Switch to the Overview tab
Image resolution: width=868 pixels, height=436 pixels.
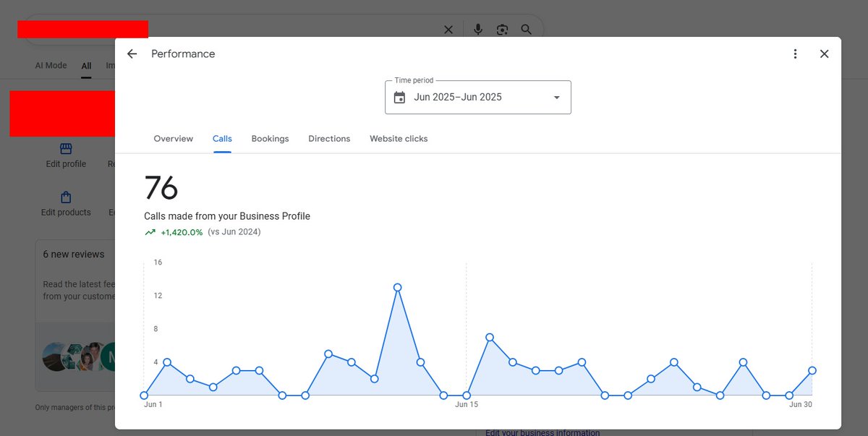173,138
